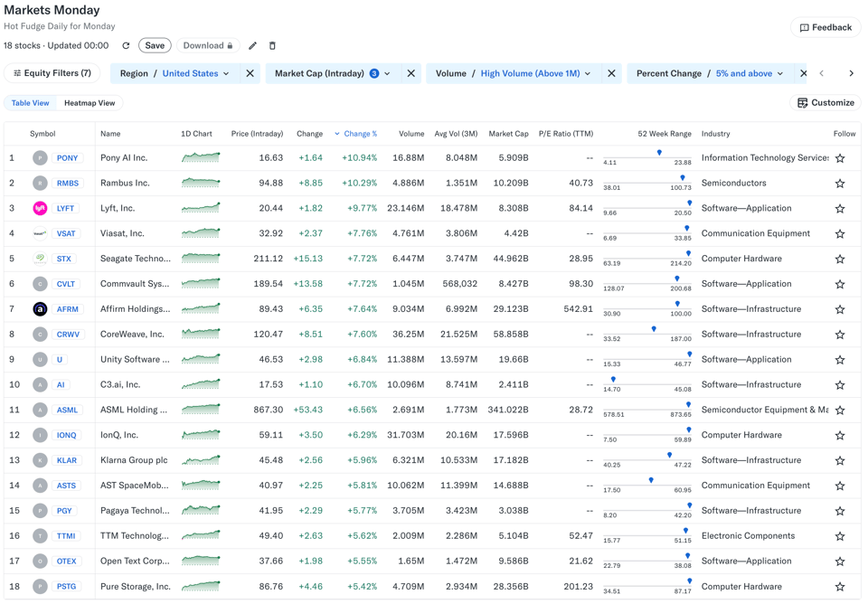Click the refresh icon next to Updated 00:00
The height and width of the screenshot is (604, 868).
126,46
